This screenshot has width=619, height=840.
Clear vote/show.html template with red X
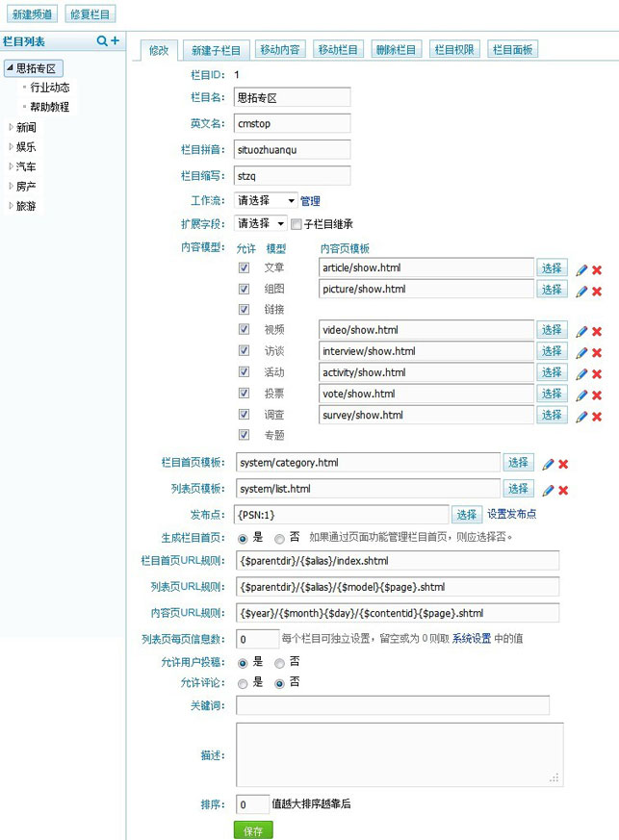pos(597,395)
